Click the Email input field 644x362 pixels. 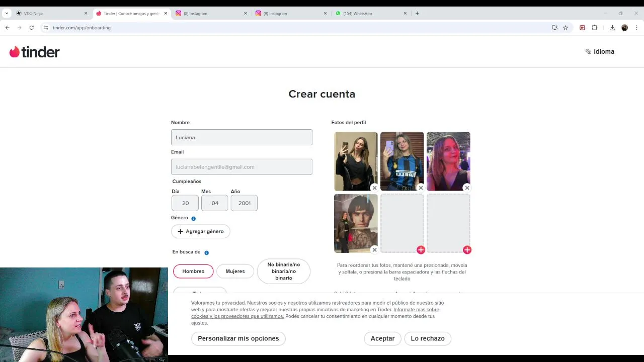point(242,167)
